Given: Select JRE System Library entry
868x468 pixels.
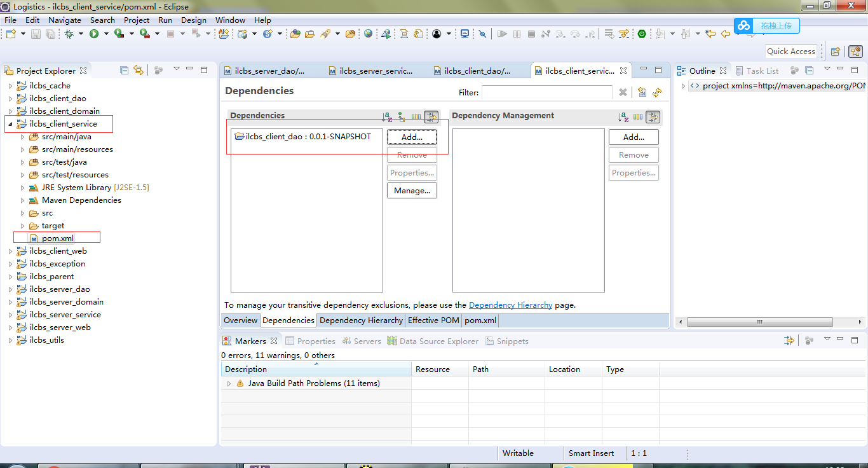Looking at the screenshot, I should (89, 188).
